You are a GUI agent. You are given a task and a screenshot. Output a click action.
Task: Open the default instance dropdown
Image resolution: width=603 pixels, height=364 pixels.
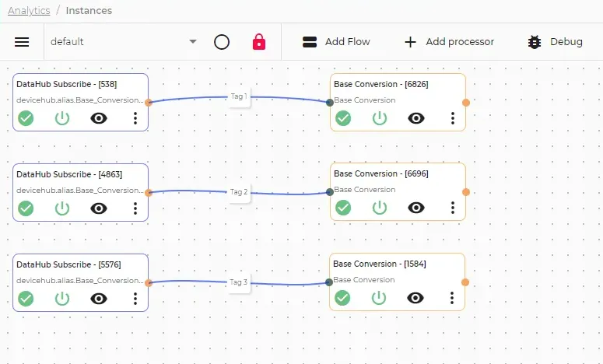point(124,41)
